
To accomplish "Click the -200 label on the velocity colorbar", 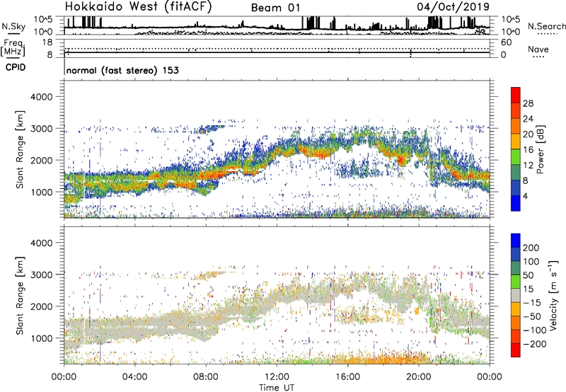I will click(534, 344).
